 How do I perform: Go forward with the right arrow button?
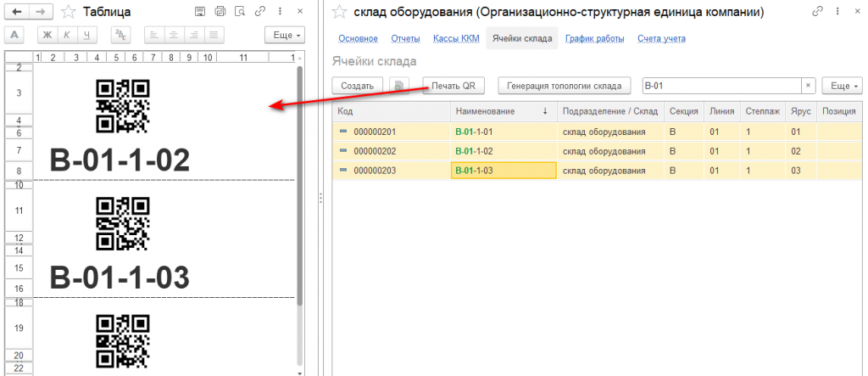point(41,11)
